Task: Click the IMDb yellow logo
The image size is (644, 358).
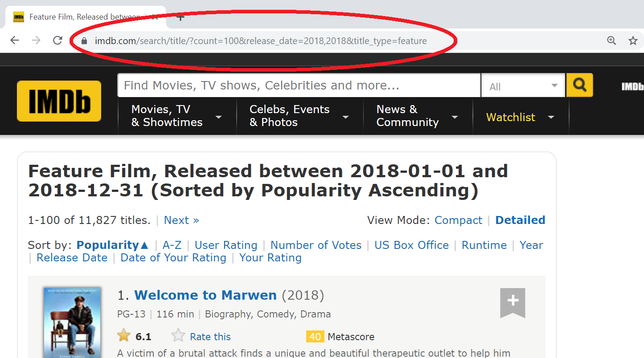Action: [x=59, y=101]
